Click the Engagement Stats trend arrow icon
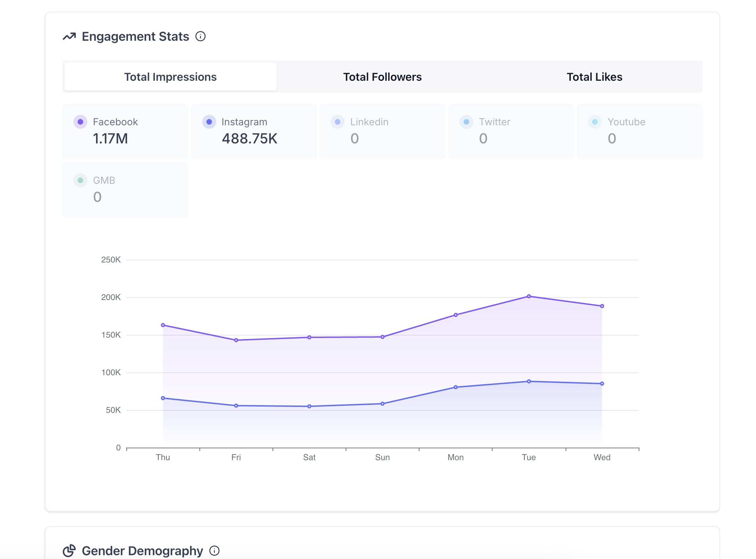 click(x=69, y=36)
